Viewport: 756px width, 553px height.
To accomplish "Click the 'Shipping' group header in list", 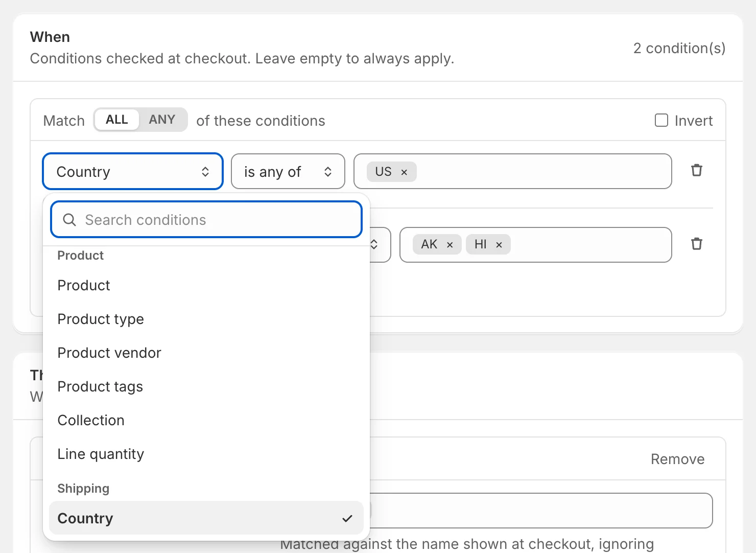I will [83, 488].
